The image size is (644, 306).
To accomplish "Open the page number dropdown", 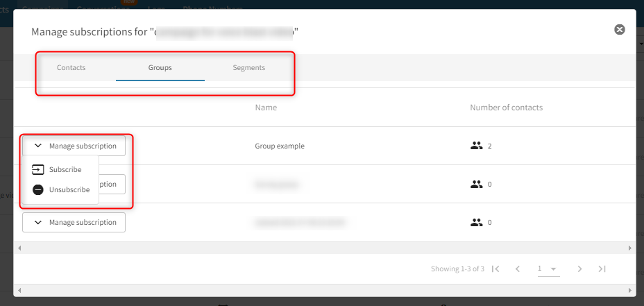I will (548, 269).
